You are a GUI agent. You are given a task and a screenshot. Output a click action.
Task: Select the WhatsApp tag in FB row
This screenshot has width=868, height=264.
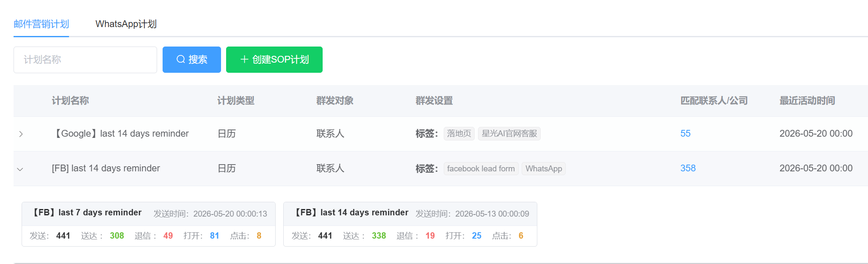(x=544, y=169)
